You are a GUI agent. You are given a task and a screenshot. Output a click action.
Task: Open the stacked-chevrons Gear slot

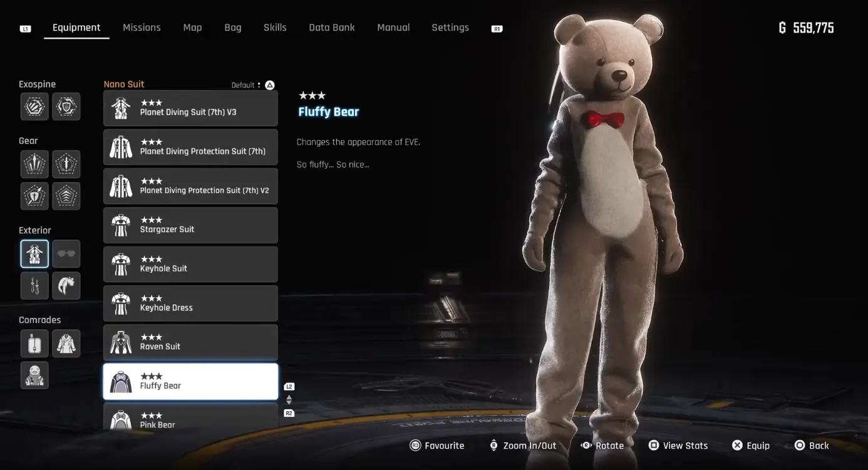(x=66, y=196)
